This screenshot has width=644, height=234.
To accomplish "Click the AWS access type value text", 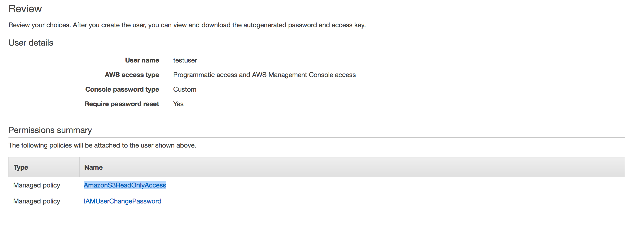I will click(265, 74).
